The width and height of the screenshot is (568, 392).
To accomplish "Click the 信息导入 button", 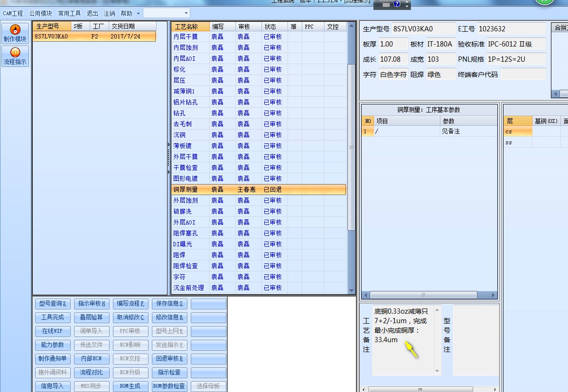I will click(53, 386).
